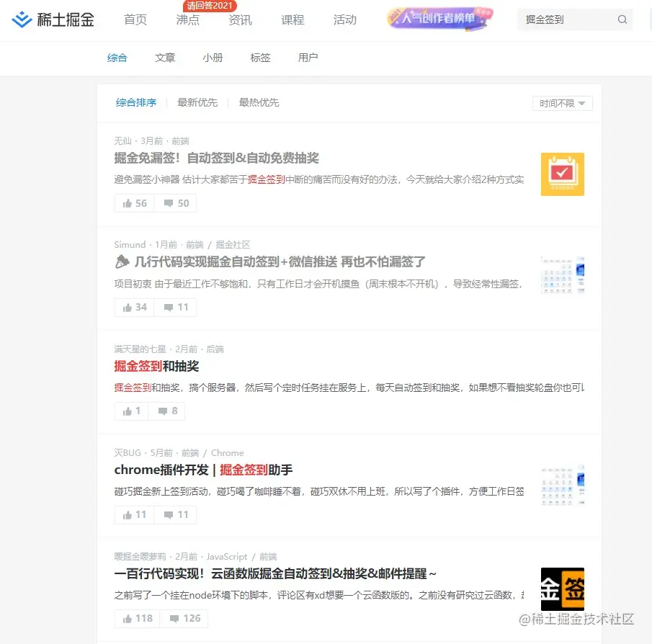The height and width of the screenshot is (644, 652).
Task: Click the 掘金社区 tag on Simund's article
Action: [x=233, y=244]
